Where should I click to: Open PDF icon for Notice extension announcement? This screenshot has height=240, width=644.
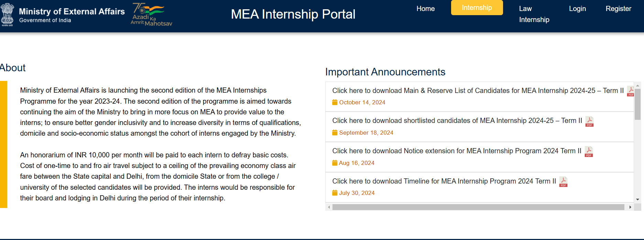coord(589,152)
